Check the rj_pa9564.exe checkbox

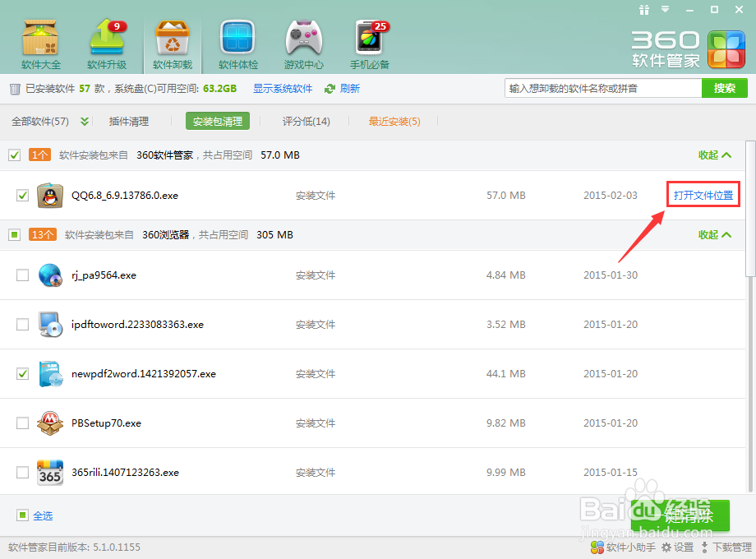[x=22, y=275]
